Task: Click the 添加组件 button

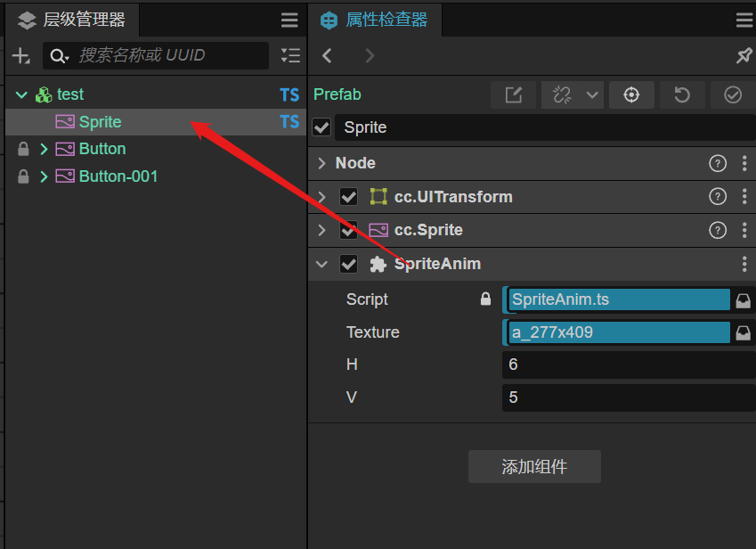Action: 534,466
